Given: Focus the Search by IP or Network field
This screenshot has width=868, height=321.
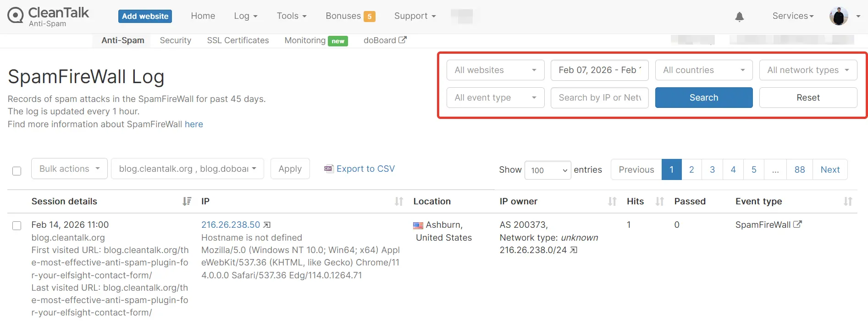Looking at the screenshot, I should [599, 97].
